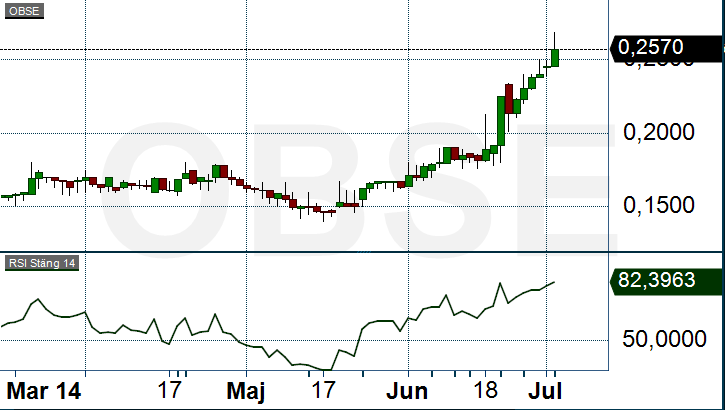Click the Mar 14 date label
The image size is (725, 410).
point(44,391)
